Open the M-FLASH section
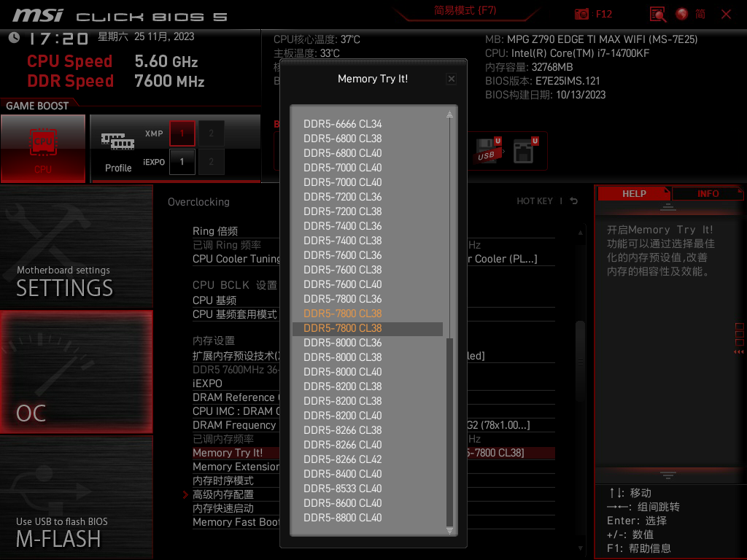This screenshot has width=747, height=560. (76, 497)
